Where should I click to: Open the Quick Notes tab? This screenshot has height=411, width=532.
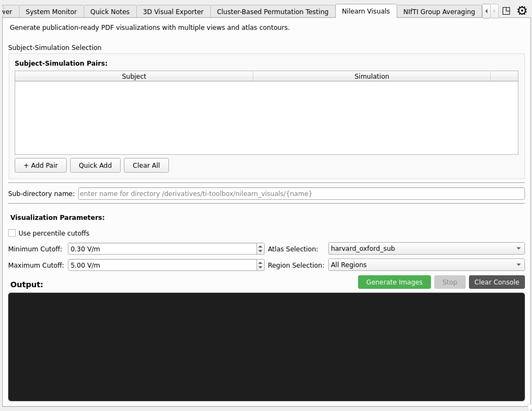(109, 11)
